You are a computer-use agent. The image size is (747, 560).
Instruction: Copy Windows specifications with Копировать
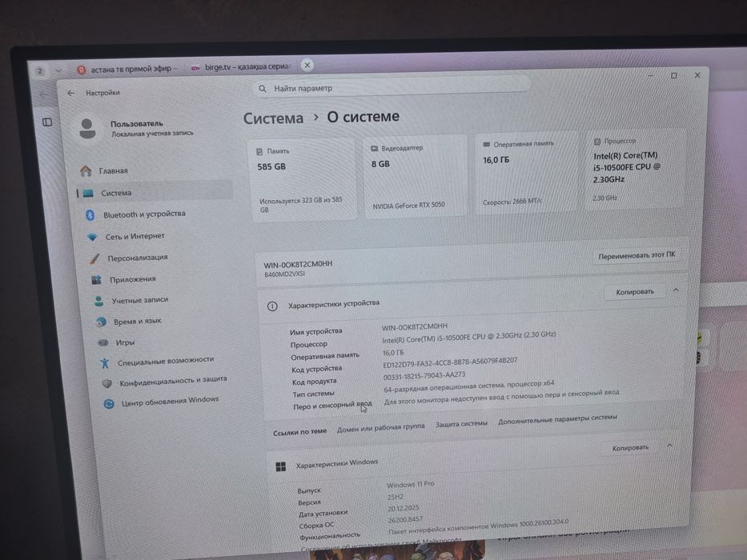630,448
